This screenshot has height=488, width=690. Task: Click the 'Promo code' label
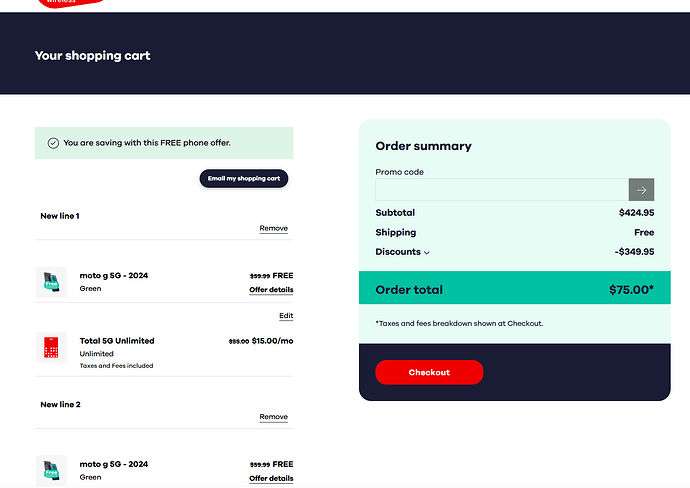click(x=399, y=172)
